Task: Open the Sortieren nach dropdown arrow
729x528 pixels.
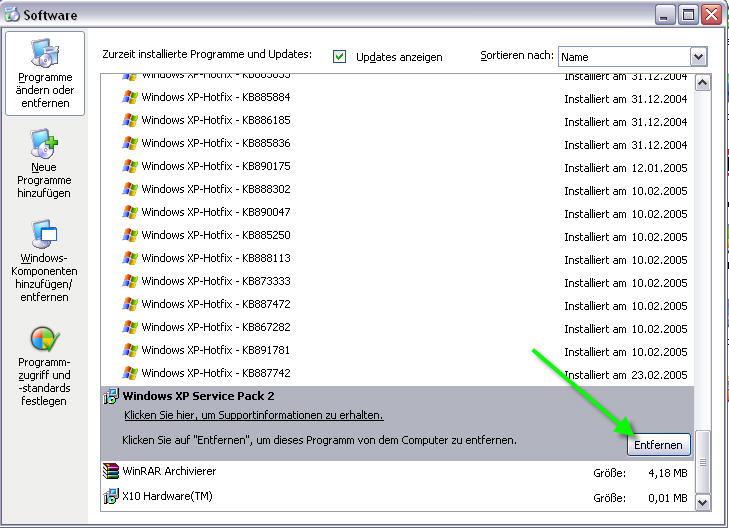Action: point(698,57)
